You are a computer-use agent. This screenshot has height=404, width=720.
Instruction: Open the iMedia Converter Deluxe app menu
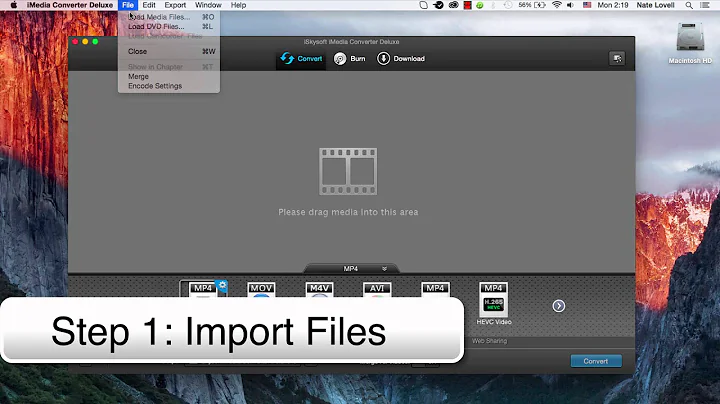click(70, 5)
